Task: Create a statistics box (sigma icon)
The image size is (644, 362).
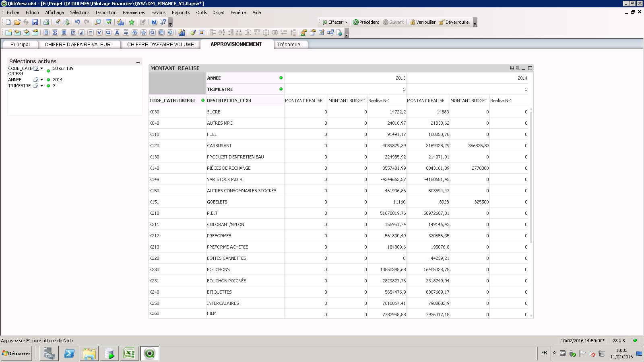Action: tap(55, 33)
